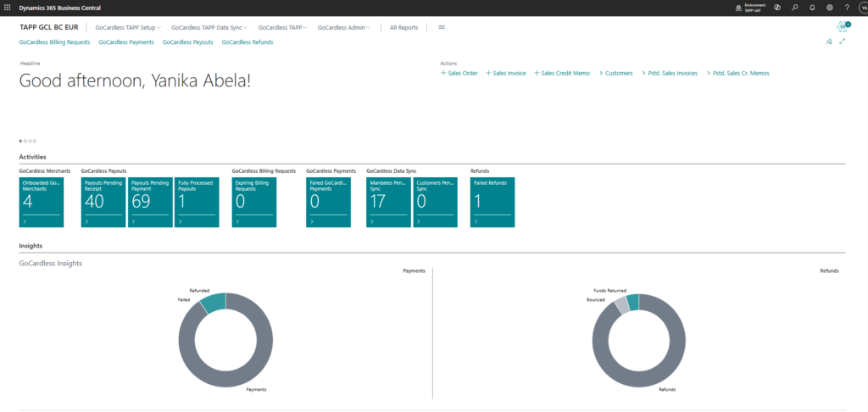Open the Help question mark
868x412 pixels.
847,8
